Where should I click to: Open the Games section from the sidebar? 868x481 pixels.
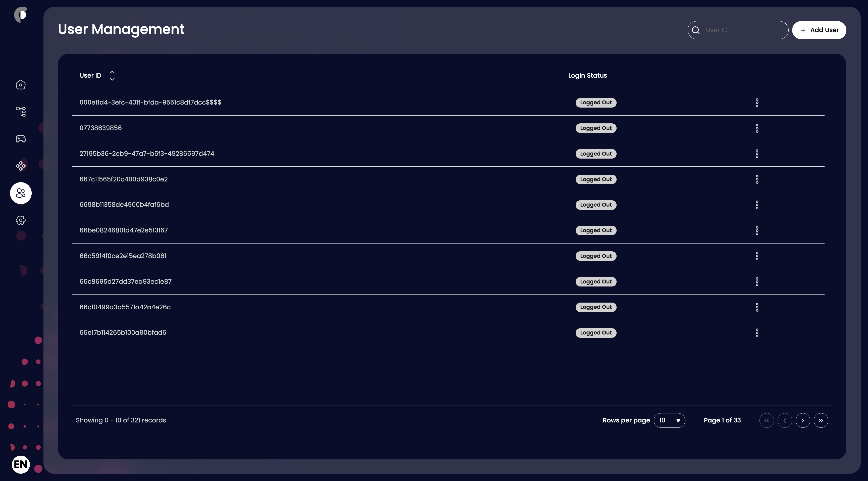pos(21,138)
